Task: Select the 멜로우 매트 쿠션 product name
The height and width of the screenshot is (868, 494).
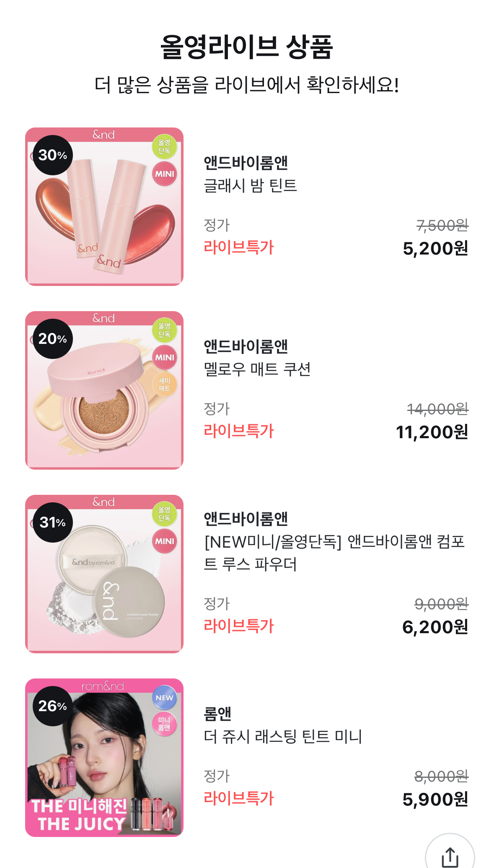Action: [257, 369]
